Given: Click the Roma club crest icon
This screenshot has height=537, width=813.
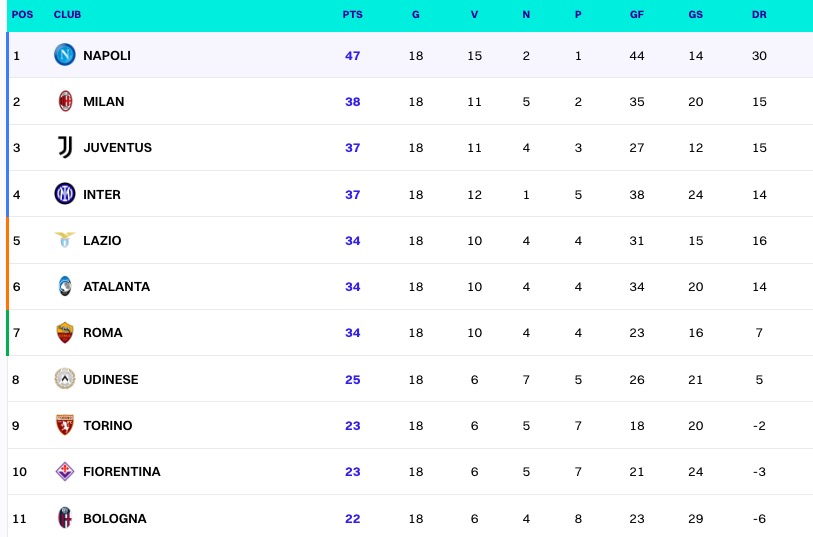Looking at the screenshot, I should [x=65, y=333].
